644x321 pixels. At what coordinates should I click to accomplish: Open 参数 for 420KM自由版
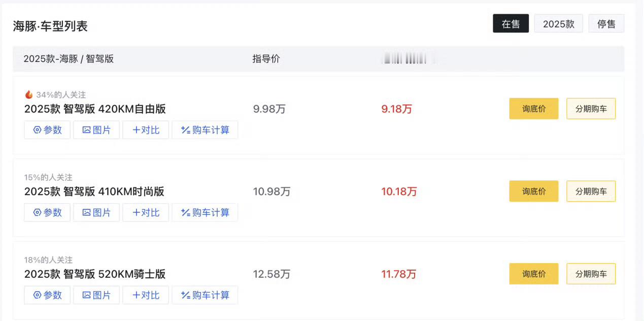[x=47, y=130]
